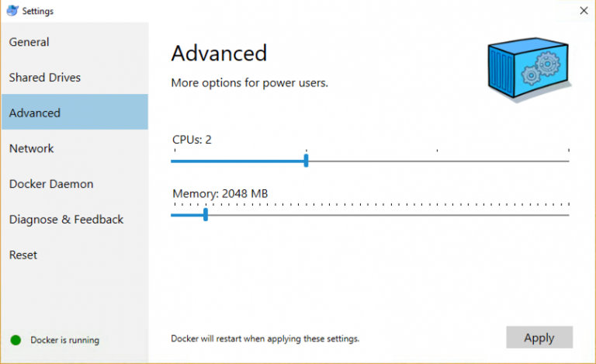The image size is (596, 364).
Task: Click the far right end of CPUs slider track
Action: pyautogui.click(x=568, y=161)
